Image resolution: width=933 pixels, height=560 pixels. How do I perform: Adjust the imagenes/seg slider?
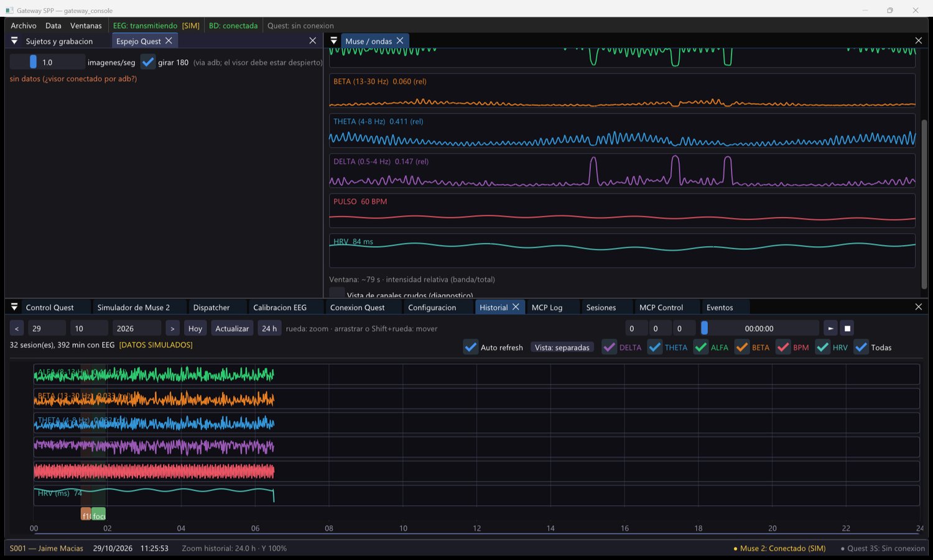(x=47, y=62)
